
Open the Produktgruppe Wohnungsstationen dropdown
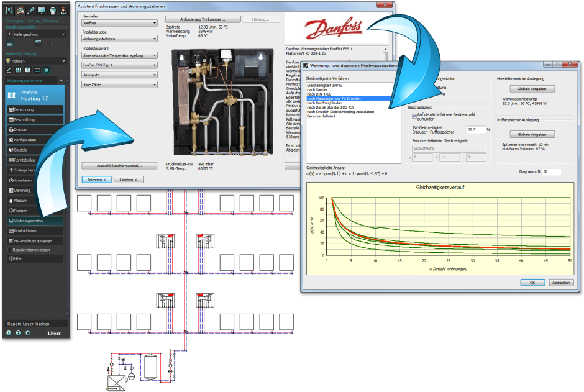point(119,39)
